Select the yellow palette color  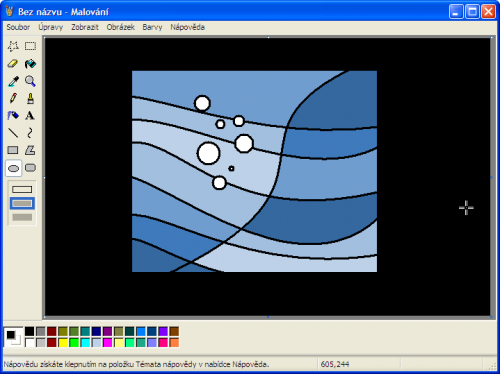click(x=63, y=342)
